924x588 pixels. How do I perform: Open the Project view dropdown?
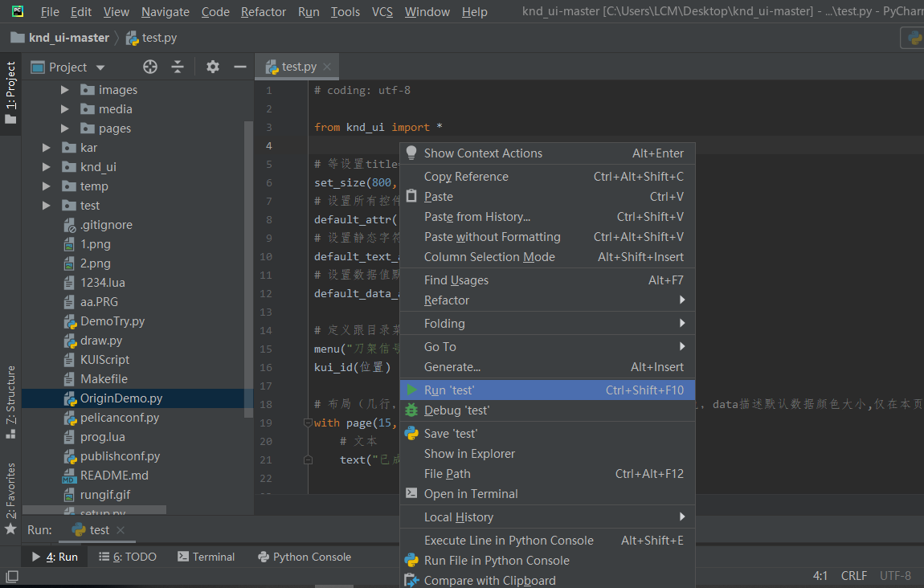100,67
